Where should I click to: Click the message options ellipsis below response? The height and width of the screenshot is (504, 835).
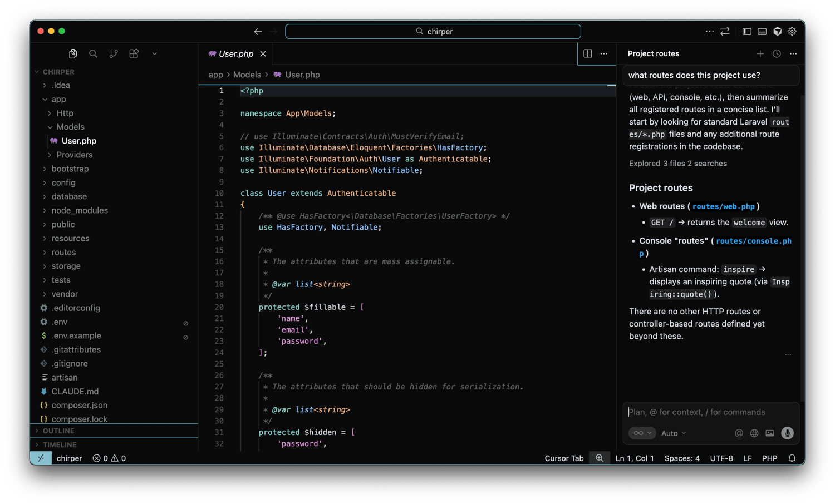tap(788, 355)
